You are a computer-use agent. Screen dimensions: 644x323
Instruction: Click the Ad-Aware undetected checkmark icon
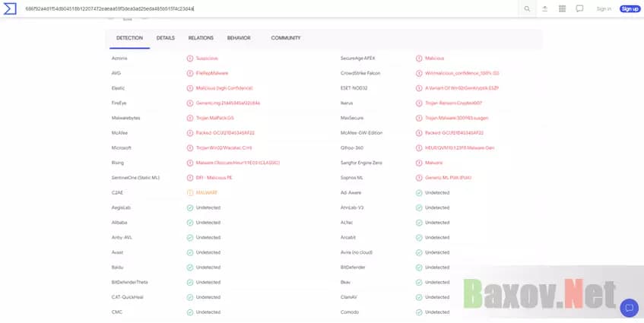pos(419,192)
